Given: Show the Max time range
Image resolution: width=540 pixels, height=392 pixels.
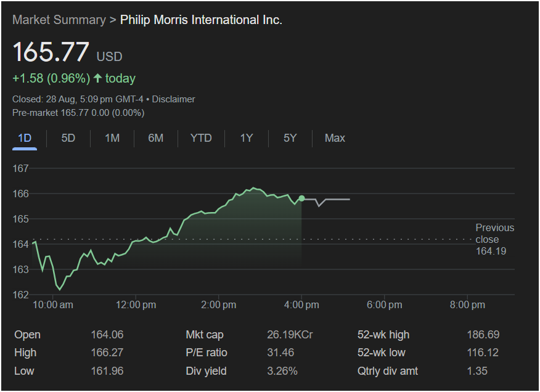Looking at the screenshot, I should [335, 138].
